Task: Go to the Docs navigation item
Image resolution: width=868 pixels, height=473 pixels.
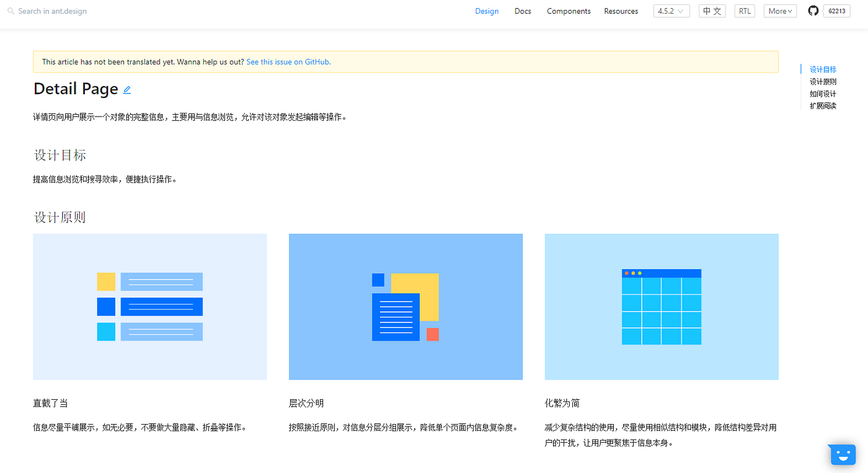Action: (x=523, y=11)
